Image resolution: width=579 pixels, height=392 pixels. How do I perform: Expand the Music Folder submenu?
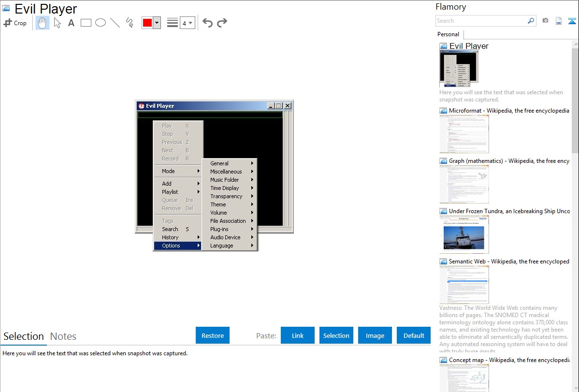pyautogui.click(x=230, y=180)
